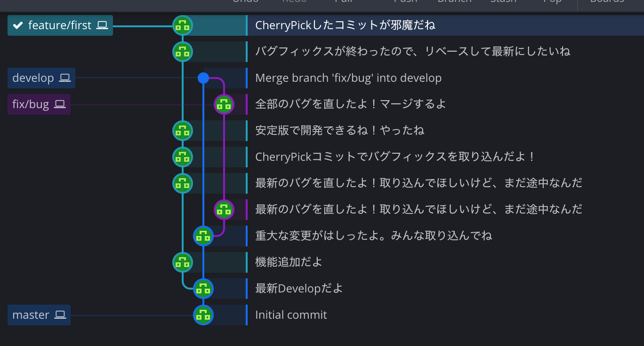Image resolution: width=644 pixels, height=346 pixels.
Task: Select the master branch label
Action: coord(39,315)
